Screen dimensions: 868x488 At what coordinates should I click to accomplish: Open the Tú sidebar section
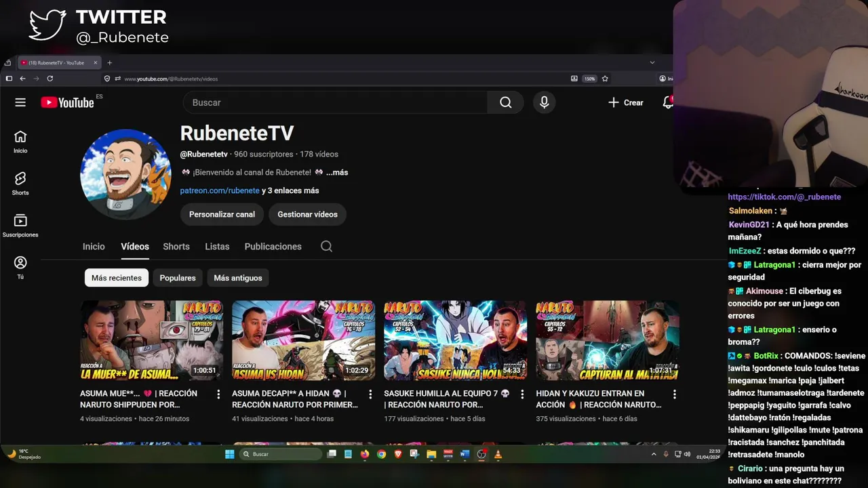coord(20,267)
